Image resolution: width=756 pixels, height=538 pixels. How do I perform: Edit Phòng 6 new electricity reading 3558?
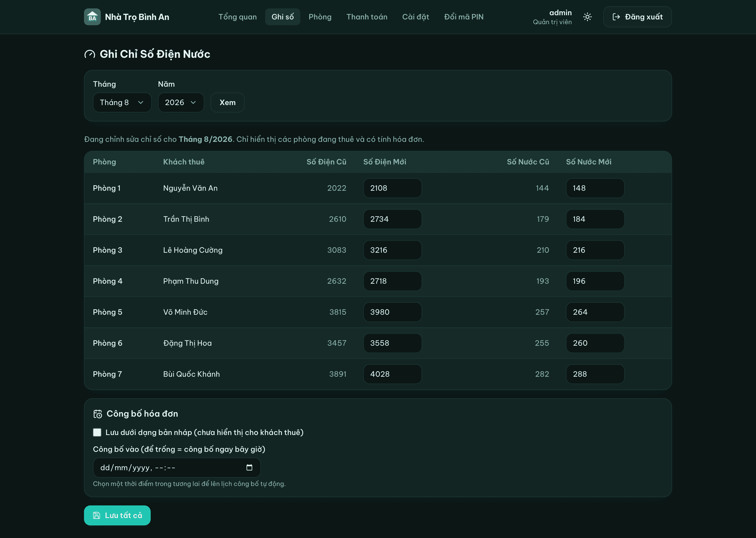pos(392,343)
